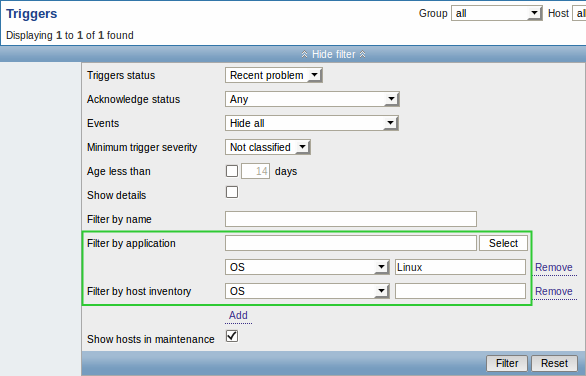The width and height of the screenshot is (586, 376).
Task: Remove the Linux inventory filter row
Action: coord(553,268)
